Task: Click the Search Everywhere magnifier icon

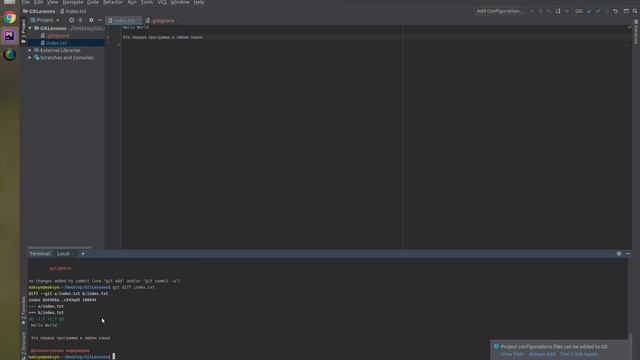Action: tap(635, 11)
